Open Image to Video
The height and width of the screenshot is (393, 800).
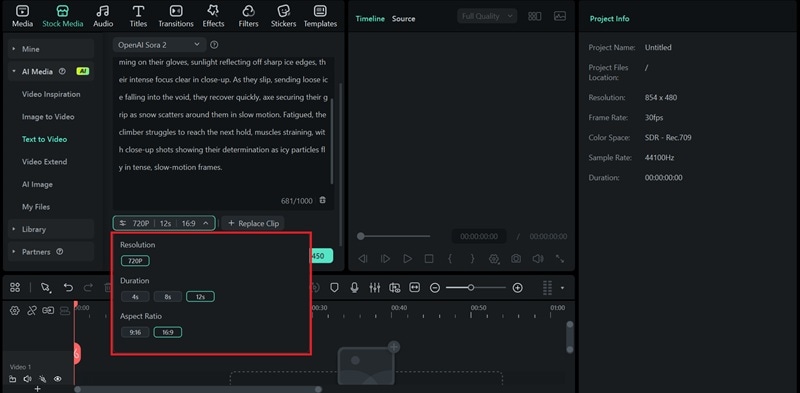coord(48,116)
